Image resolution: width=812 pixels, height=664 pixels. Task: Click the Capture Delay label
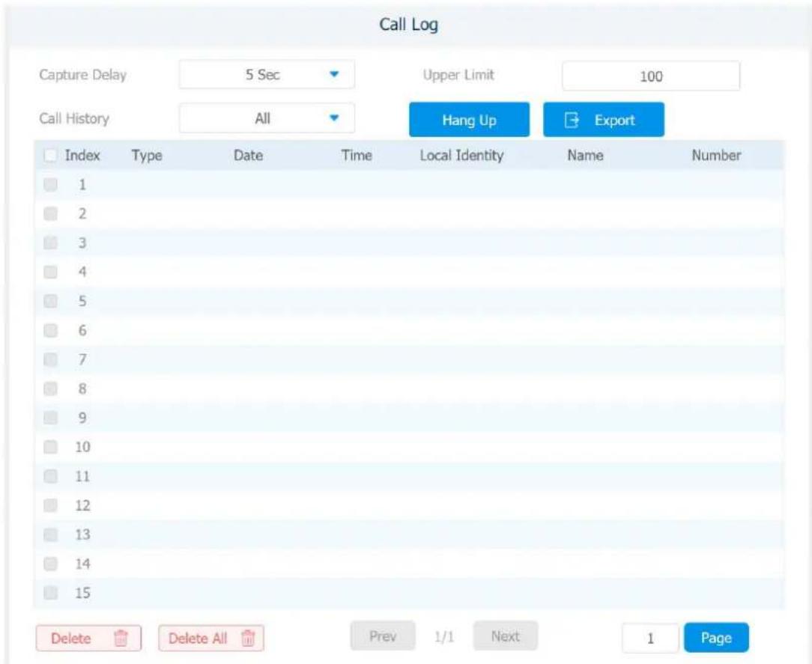(x=83, y=75)
